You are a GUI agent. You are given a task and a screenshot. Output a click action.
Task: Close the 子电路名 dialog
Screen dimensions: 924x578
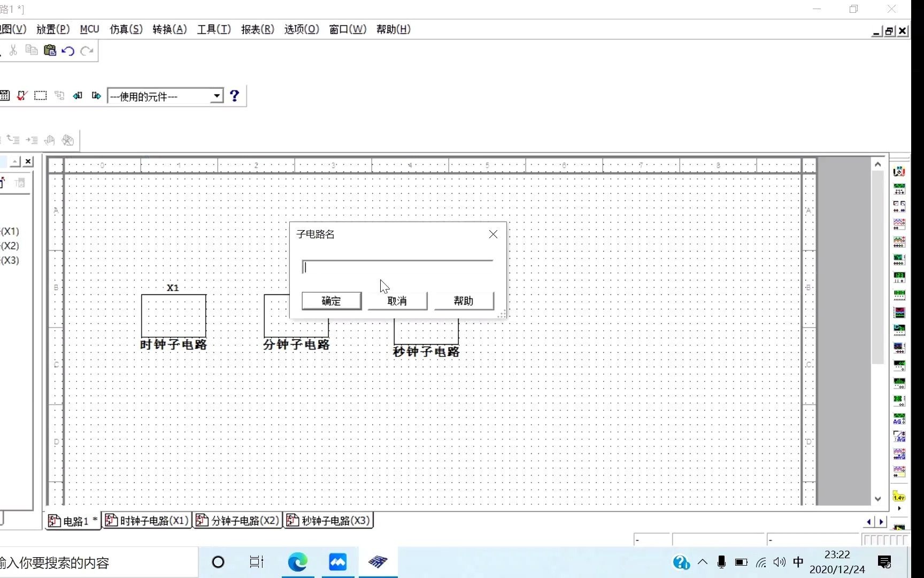[493, 234]
